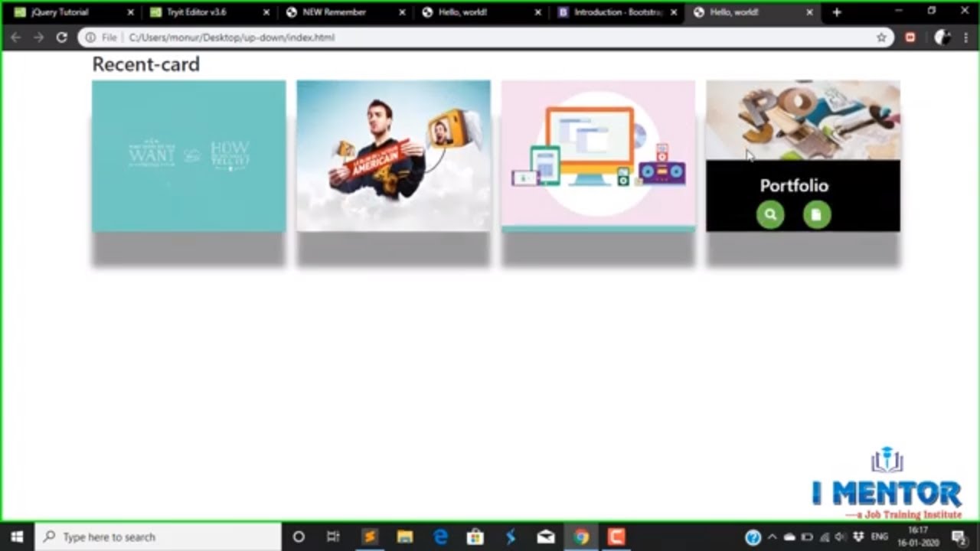
Task: Click the pink computer devices card image
Action: tap(598, 156)
